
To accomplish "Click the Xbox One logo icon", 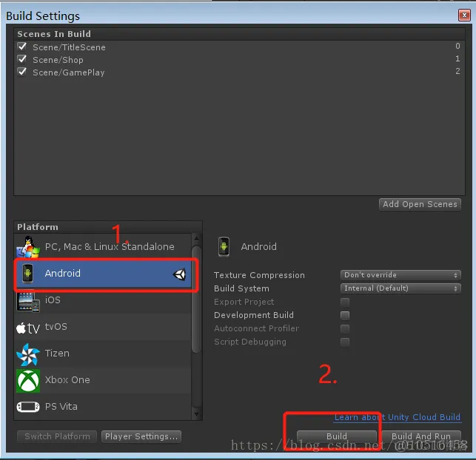I will pos(28,381).
